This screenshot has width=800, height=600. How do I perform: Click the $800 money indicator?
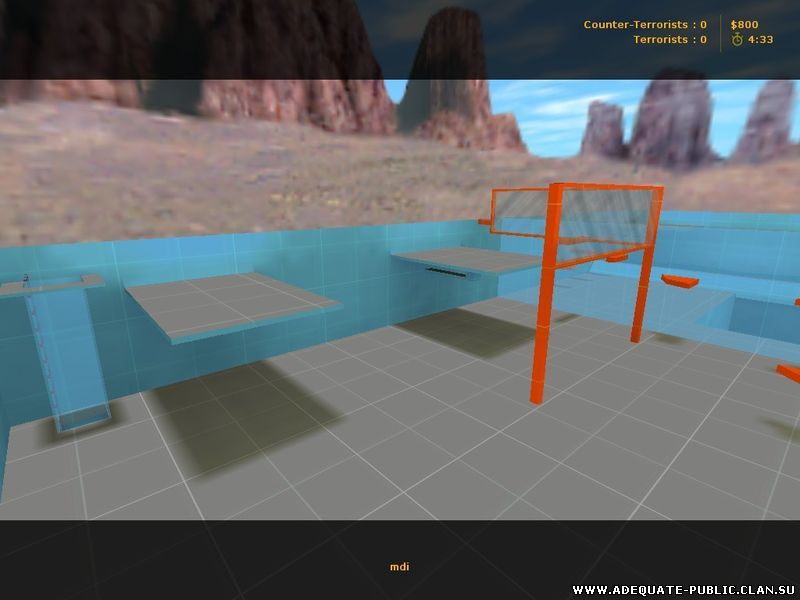point(744,24)
